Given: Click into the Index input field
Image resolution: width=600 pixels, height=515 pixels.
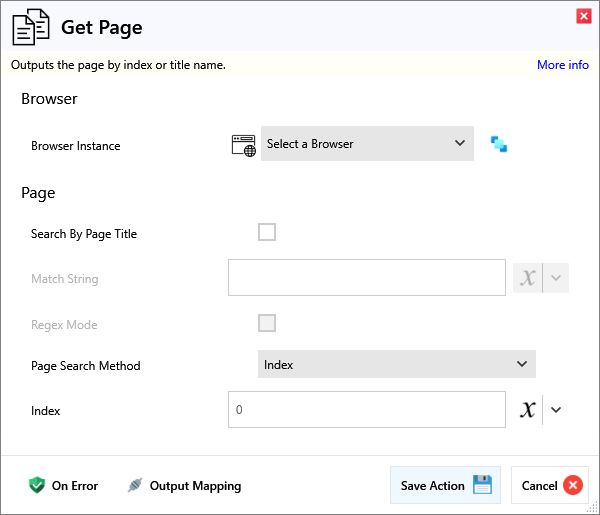Looking at the screenshot, I should coord(366,409).
